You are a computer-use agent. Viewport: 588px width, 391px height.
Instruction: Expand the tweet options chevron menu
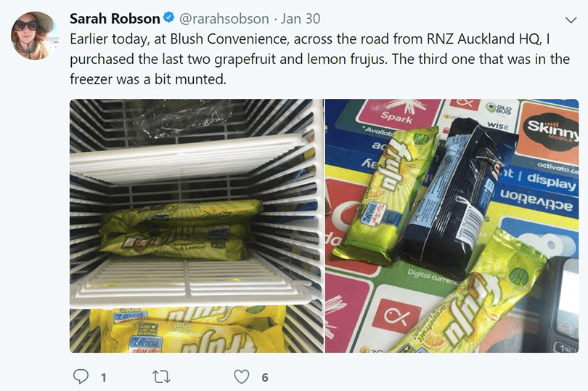[x=571, y=20]
